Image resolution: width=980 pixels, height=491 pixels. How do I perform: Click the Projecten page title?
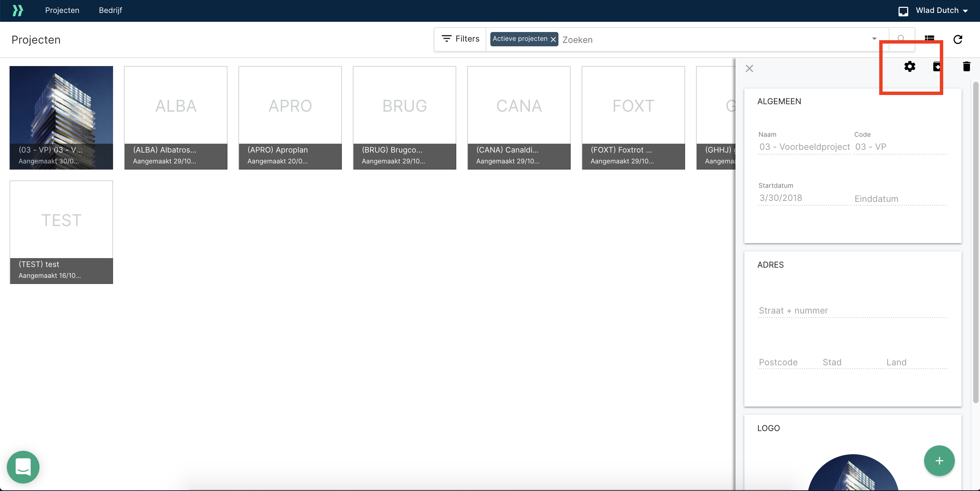point(36,39)
